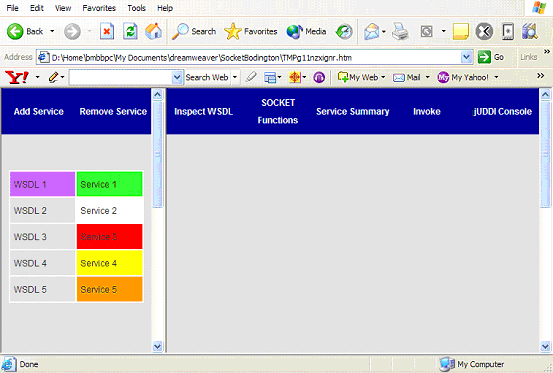Open the Favorites menu
The width and height of the screenshot is (553, 373).
coord(99,8)
